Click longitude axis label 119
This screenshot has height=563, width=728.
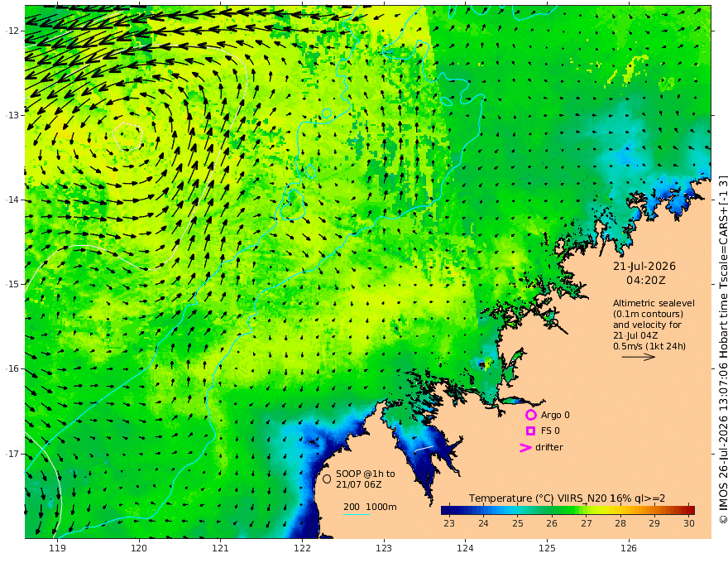(x=57, y=549)
